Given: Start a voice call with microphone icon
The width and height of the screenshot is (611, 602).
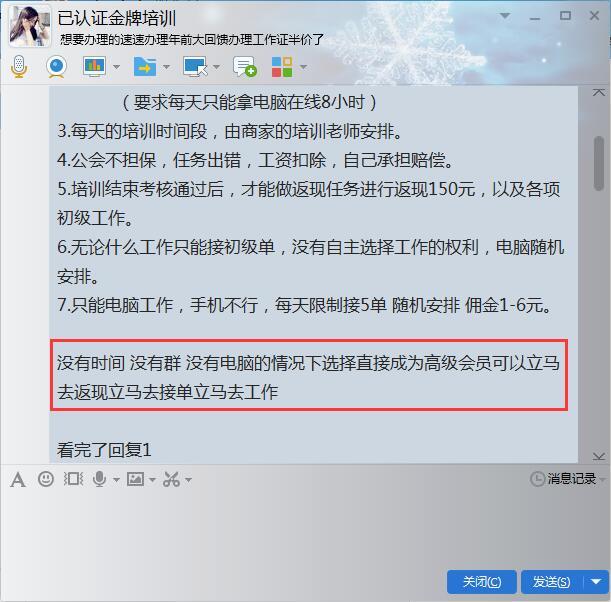Looking at the screenshot, I should pos(19,67).
